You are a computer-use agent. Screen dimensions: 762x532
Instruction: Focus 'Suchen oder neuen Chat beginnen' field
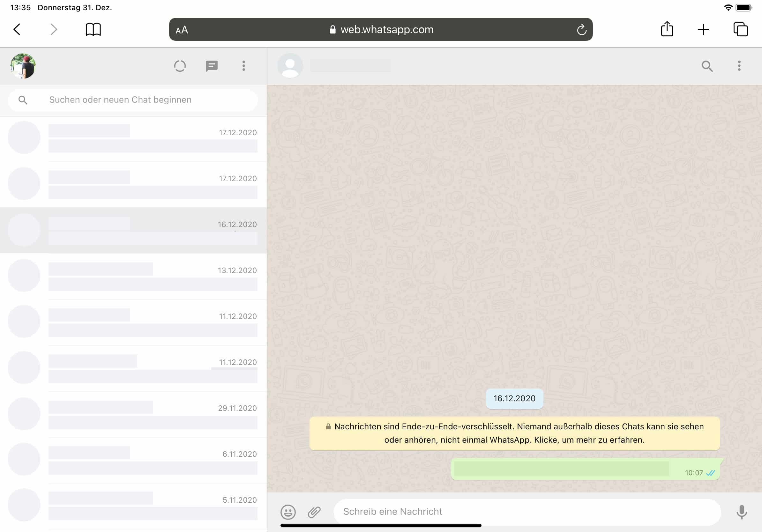133,100
